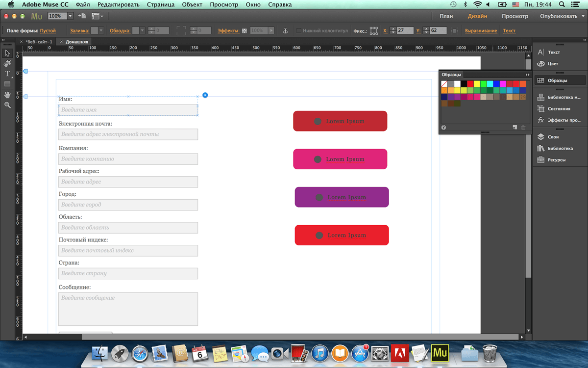Switch to the *Веб-сайт-1 tab

coord(39,42)
